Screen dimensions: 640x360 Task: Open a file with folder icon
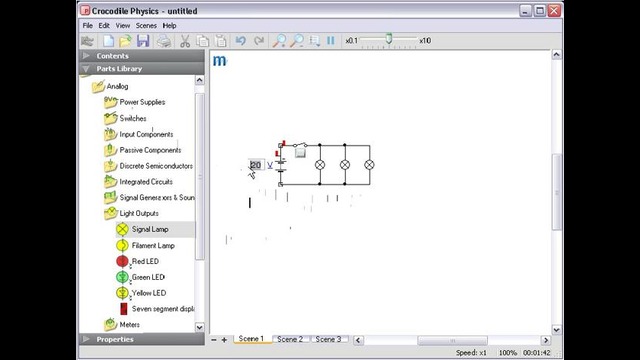pyautogui.click(x=125, y=41)
